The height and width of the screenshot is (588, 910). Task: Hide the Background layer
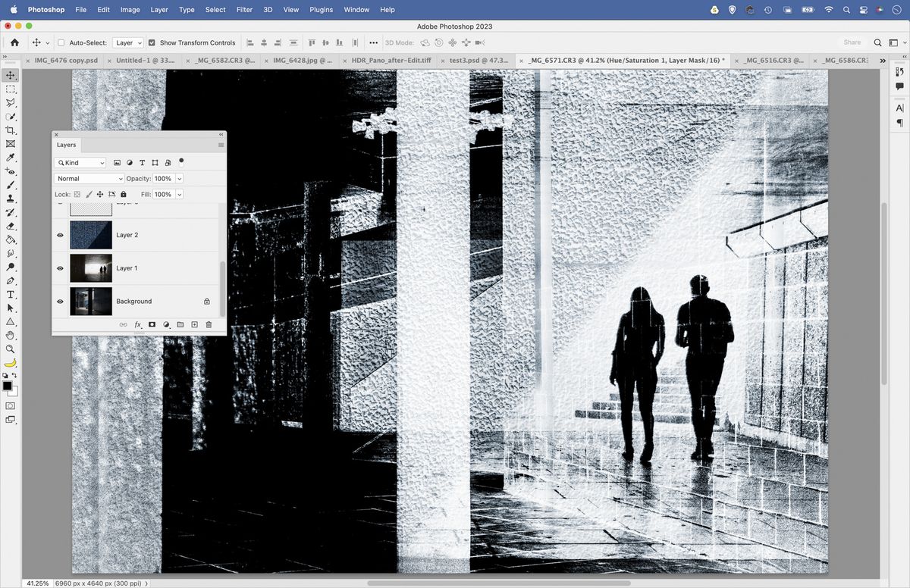pos(60,301)
